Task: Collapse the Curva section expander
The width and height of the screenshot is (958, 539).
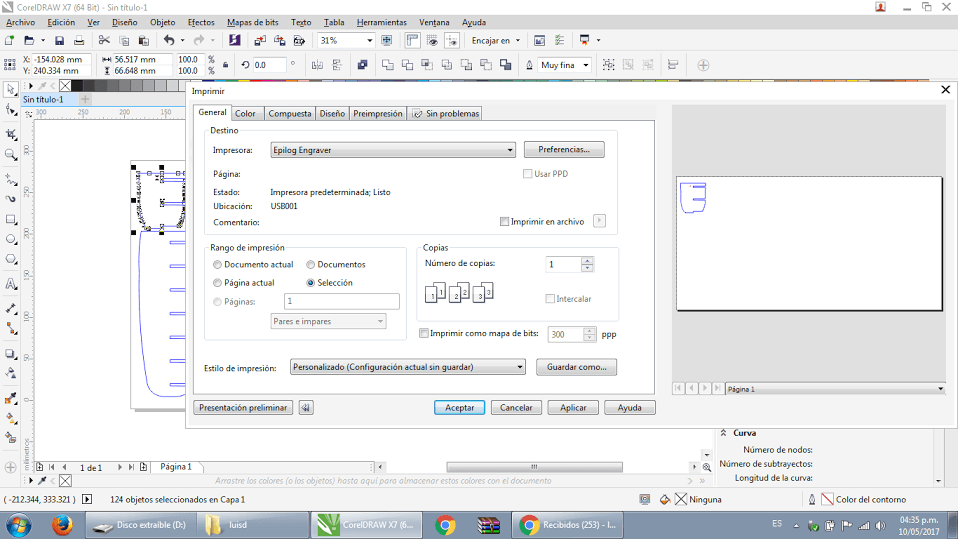Action: click(723, 433)
